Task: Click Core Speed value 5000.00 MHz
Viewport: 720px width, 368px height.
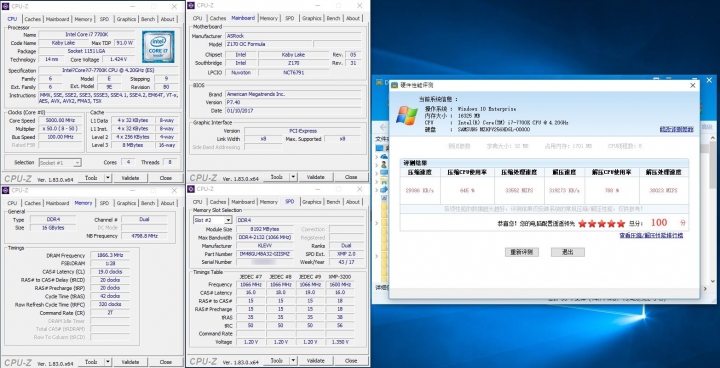Action: (x=61, y=120)
